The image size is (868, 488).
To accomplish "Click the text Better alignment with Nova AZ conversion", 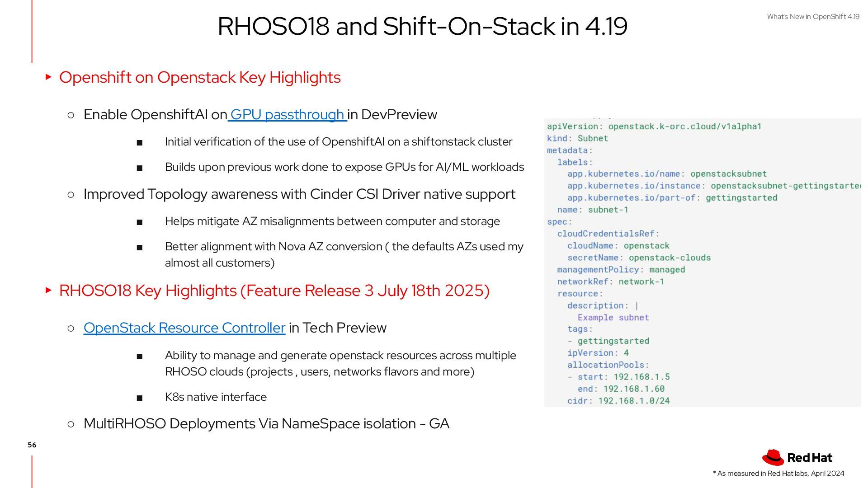I will click(x=344, y=255).
